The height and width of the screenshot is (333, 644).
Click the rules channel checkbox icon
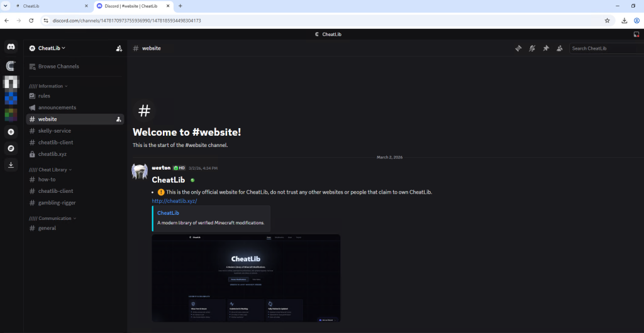coord(33,96)
